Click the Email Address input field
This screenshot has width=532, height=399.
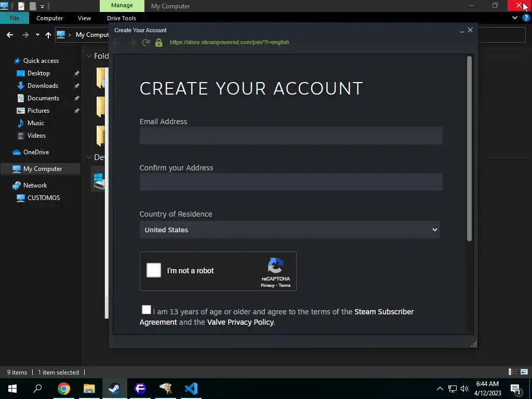point(291,136)
